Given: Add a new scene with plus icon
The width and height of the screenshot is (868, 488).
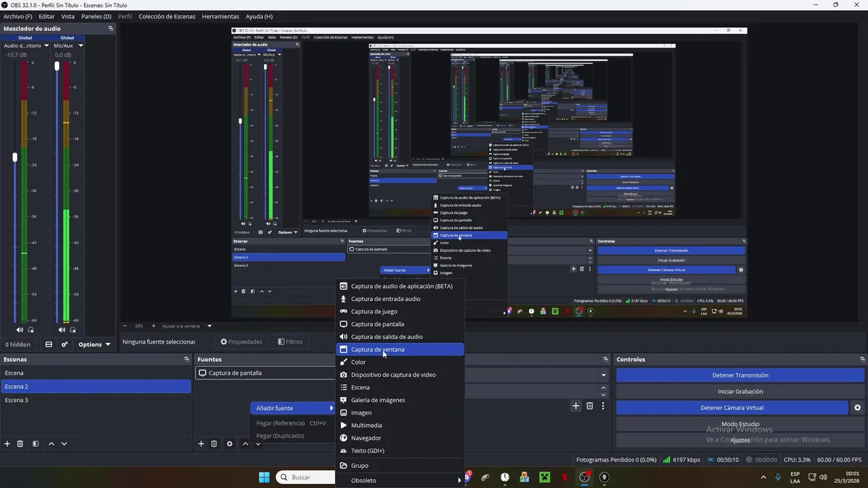Looking at the screenshot, I should (7, 443).
